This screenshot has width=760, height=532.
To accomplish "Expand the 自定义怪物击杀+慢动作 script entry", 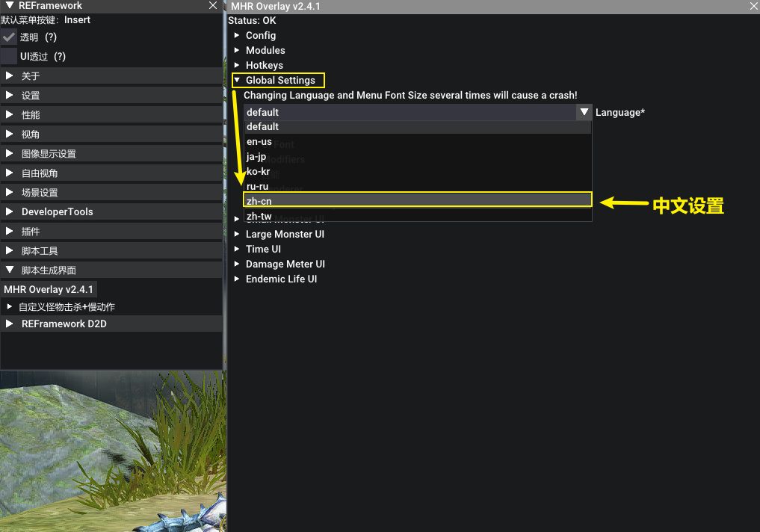I will 9,306.
